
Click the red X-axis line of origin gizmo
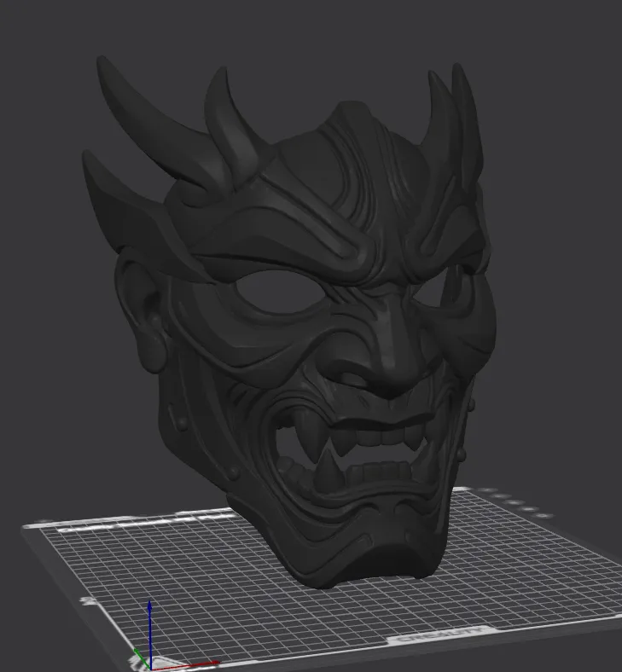[185, 665]
